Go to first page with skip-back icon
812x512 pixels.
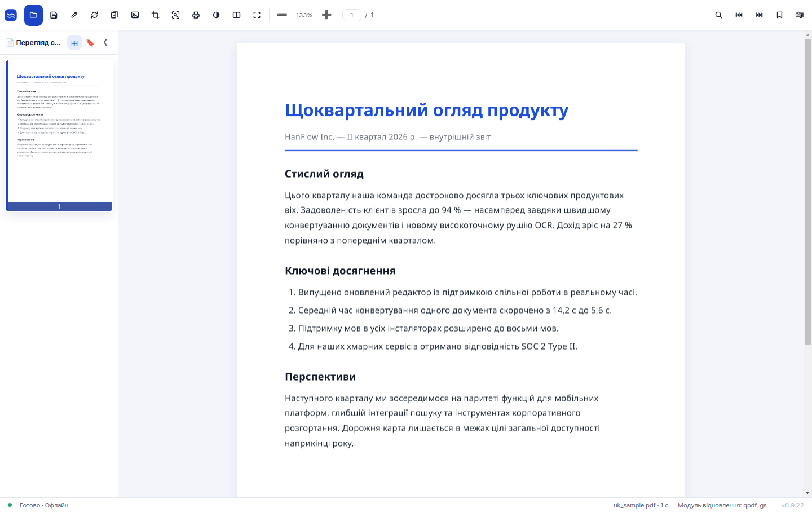click(739, 15)
